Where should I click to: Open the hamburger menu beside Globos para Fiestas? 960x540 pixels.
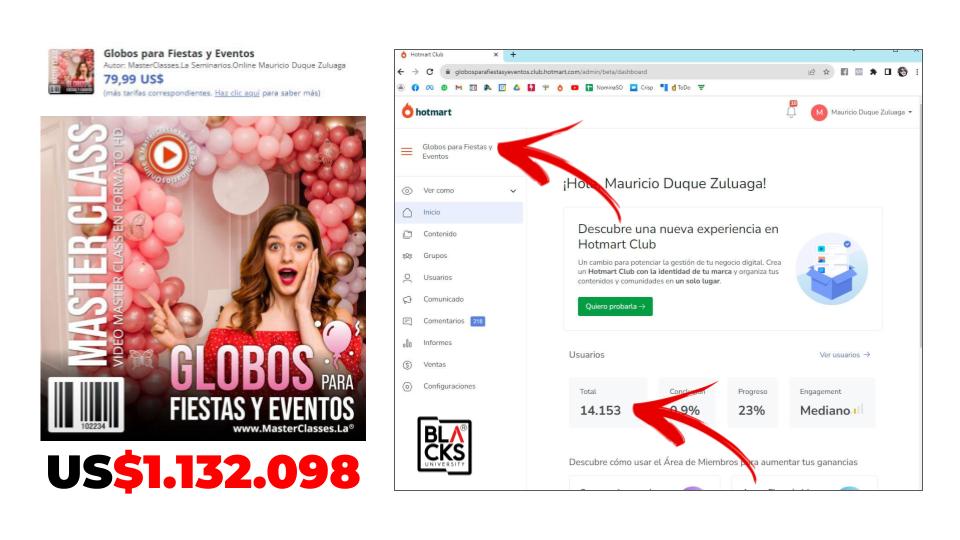coord(407,151)
